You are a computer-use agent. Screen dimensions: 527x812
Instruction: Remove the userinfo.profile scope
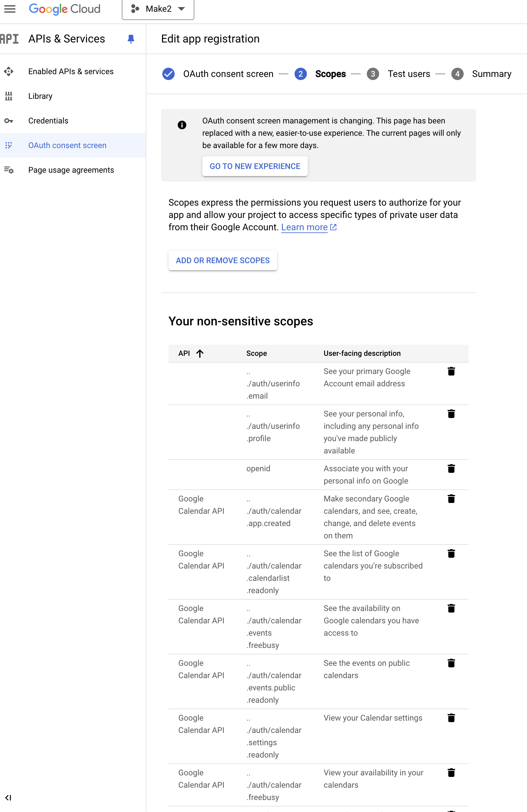(x=451, y=414)
